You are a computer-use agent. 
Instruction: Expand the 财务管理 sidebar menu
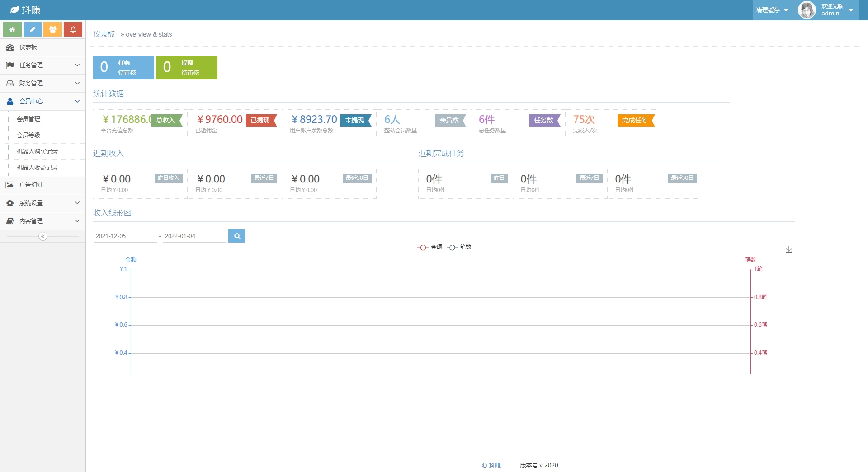tap(42, 83)
